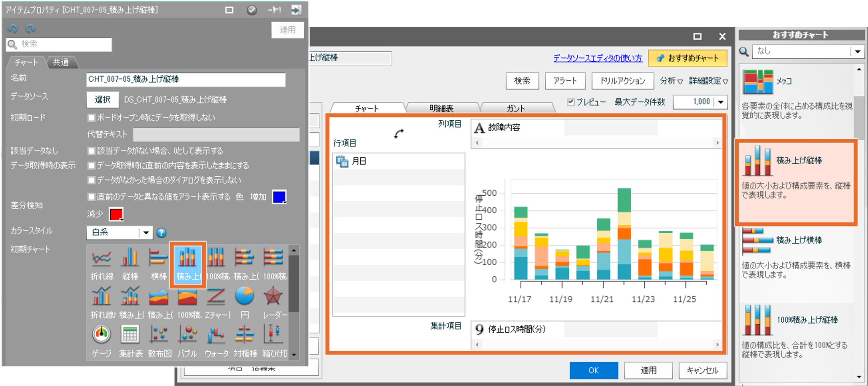Select the ウォーターフォール waterfall chart type
Screen dimensions: 868x386
click(x=217, y=341)
